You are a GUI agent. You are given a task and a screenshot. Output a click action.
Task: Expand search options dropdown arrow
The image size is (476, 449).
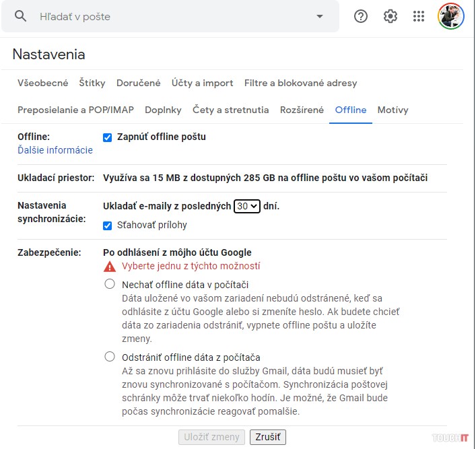click(320, 16)
